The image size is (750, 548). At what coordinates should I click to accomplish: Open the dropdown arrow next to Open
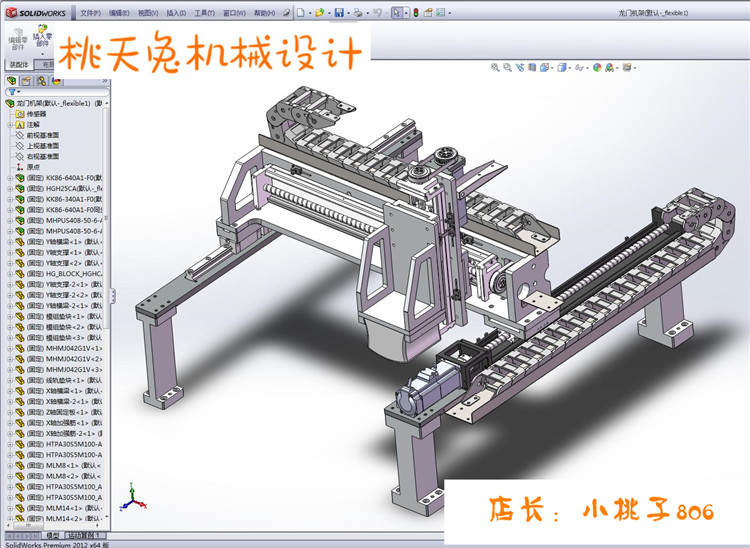(x=329, y=13)
